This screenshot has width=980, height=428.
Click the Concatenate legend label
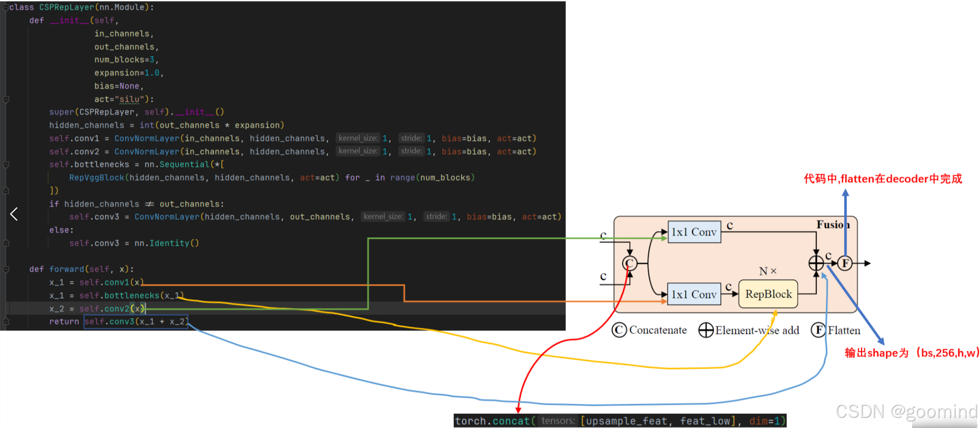658,330
